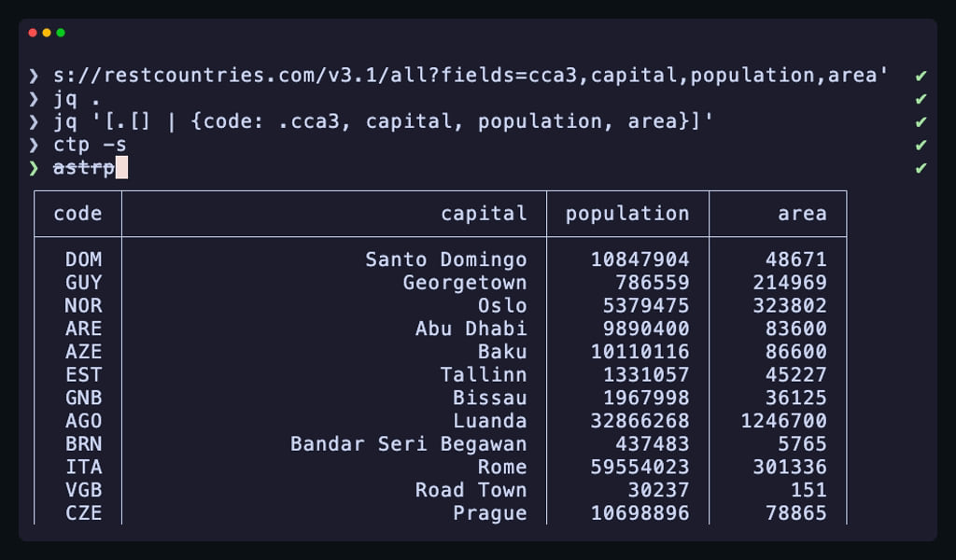Click the green prompt arrow before 'astrp'
Screen dimensions: 956x560
pos(35,168)
